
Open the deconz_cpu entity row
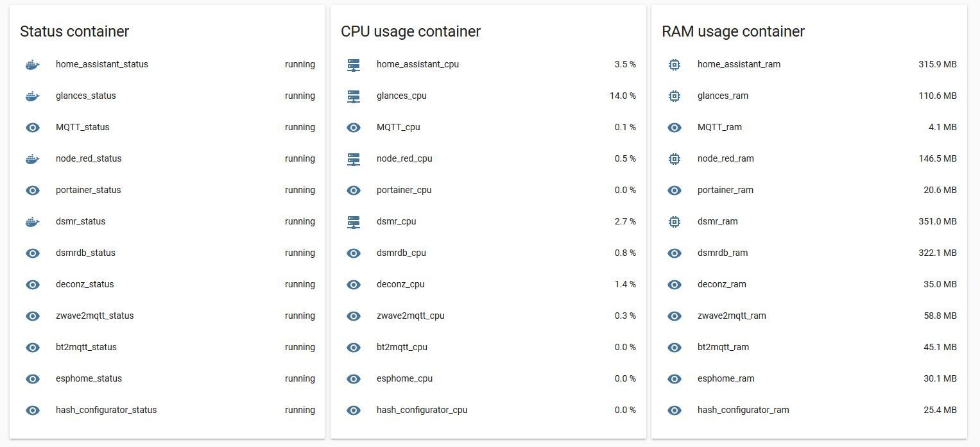[x=400, y=284]
